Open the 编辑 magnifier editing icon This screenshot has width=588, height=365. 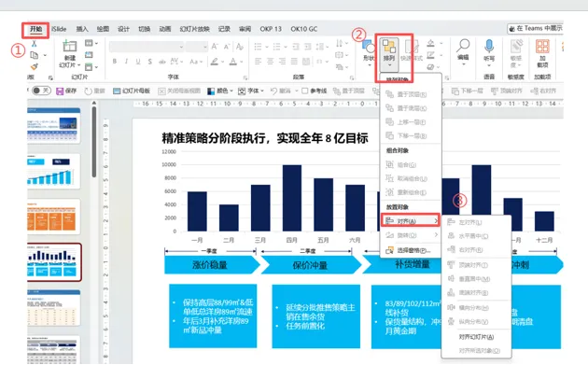(x=463, y=46)
